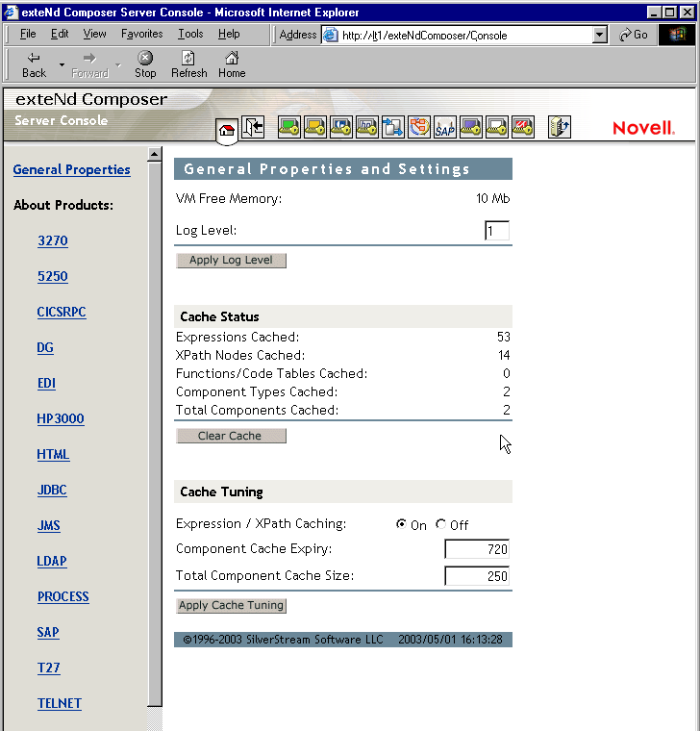Open the console Home icon tab
This screenshot has width=700, height=731.
click(227, 130)
